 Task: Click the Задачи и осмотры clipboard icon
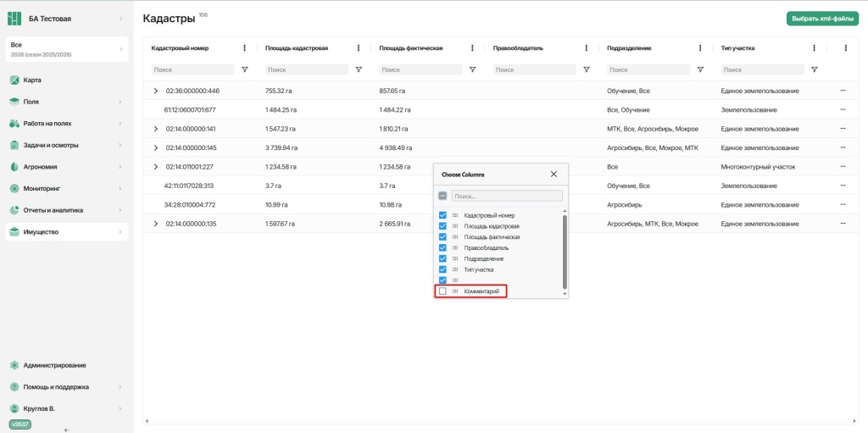pos(14,145)
